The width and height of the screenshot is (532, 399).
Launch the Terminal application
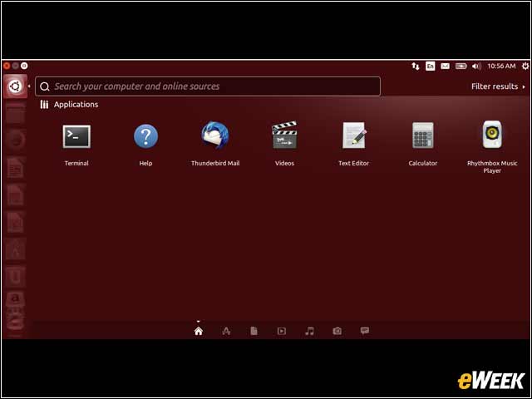coord(76,136)
